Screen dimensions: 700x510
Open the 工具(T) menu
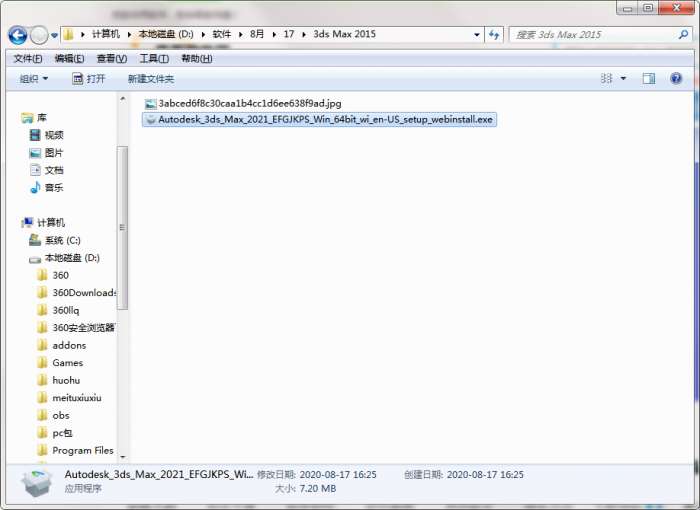tap(154, 59)
